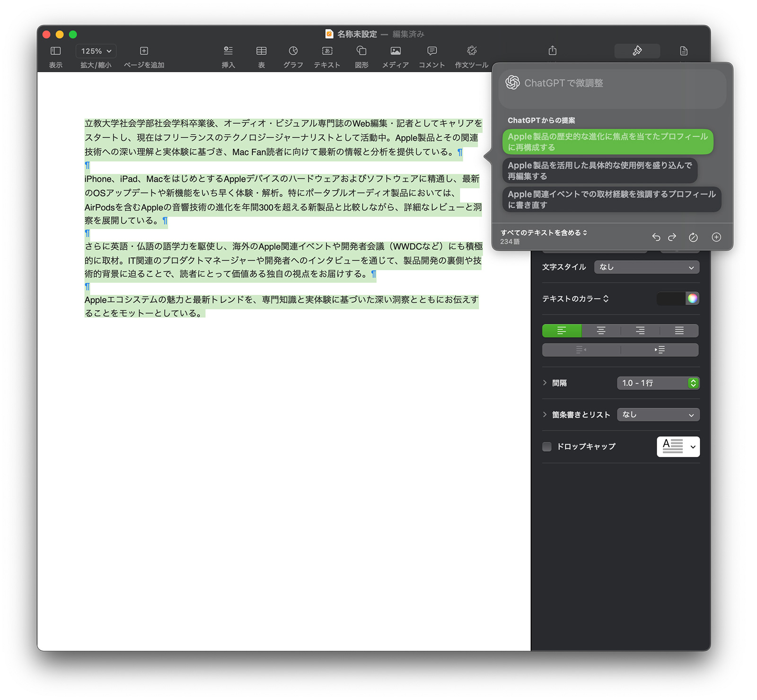
Task: Open the 125% zoom dropdown
Action: [x=96, y=51]
